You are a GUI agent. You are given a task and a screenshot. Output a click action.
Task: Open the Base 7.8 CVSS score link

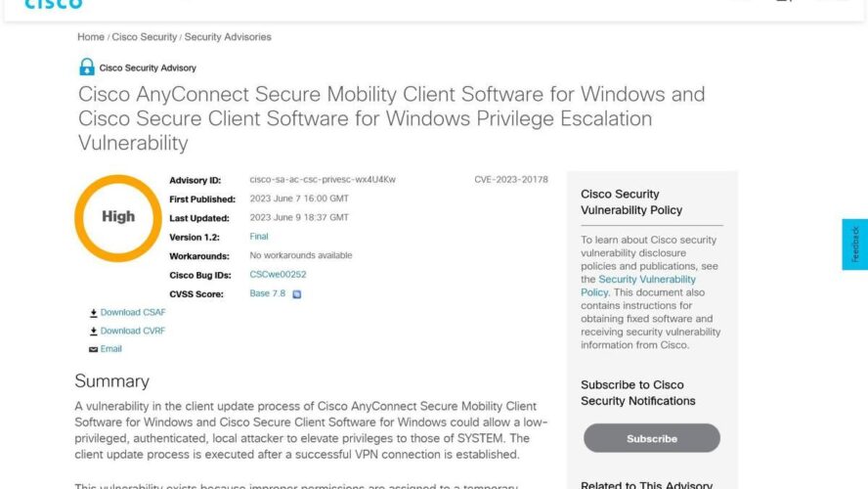coord(268,293)
